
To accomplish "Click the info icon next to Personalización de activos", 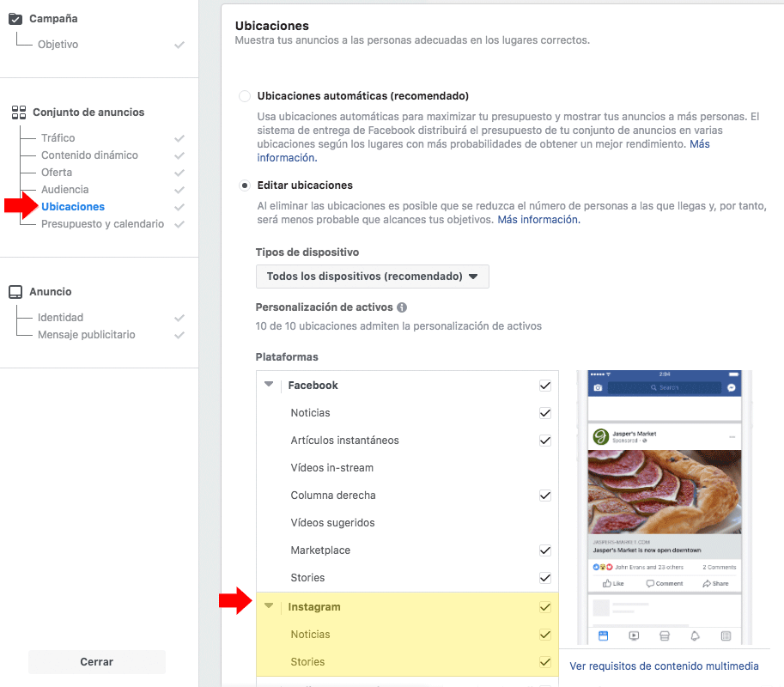I will (401, 307).
